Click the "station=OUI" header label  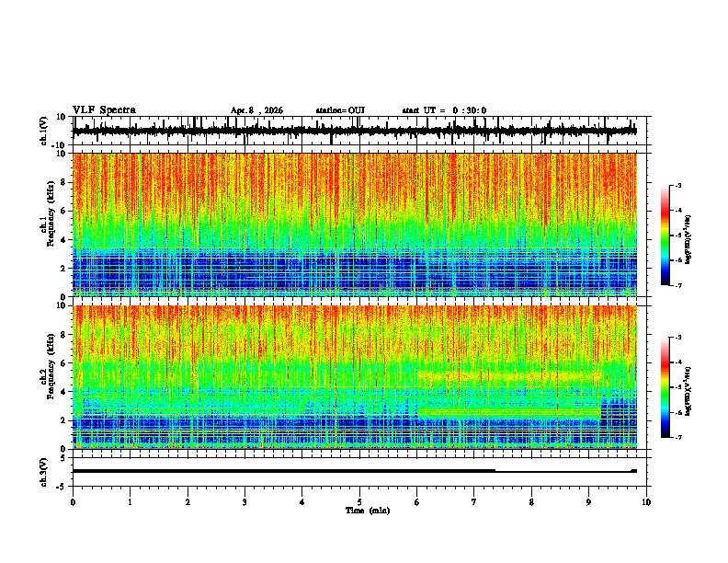[340, 110]
